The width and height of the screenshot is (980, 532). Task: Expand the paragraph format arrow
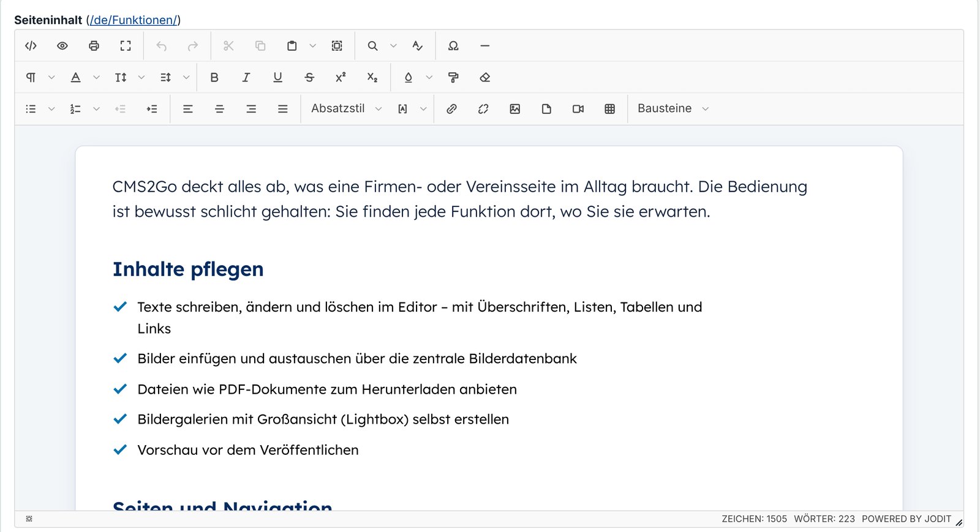(51, 77)
